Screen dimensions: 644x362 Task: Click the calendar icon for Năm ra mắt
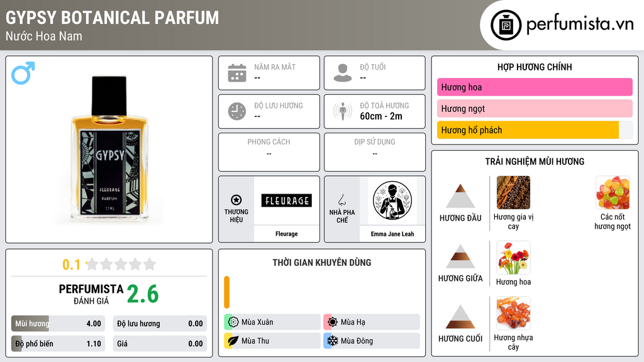(237, 73)
